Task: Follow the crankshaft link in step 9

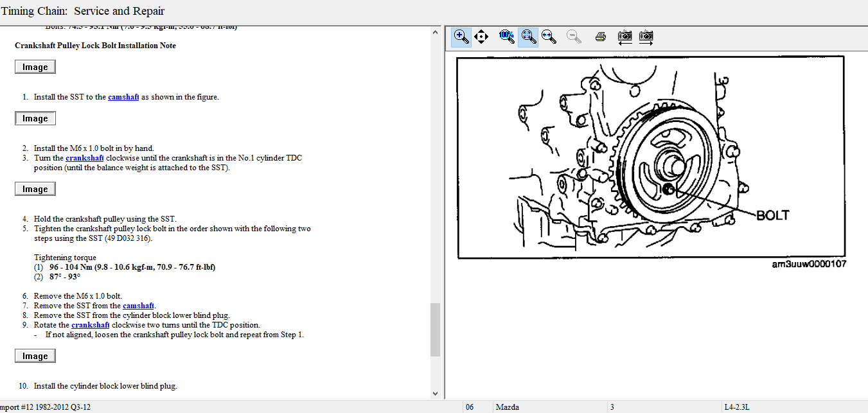Action: click(91, 325)
